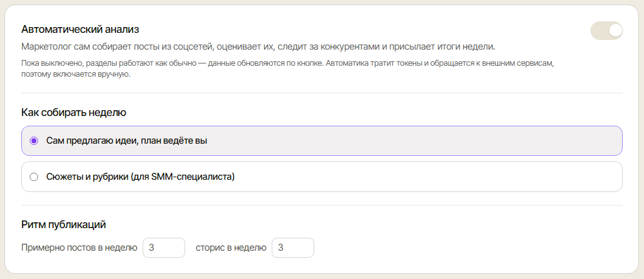Focus the "сторис в неделю" input field
This screenshot has height=279, width=644.
293,248
